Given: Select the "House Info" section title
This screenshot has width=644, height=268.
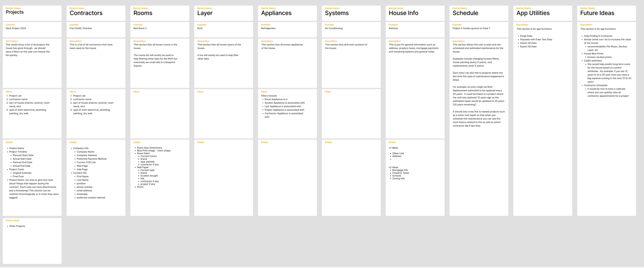Looking at the screenshot, I should [x=404, y=13].
